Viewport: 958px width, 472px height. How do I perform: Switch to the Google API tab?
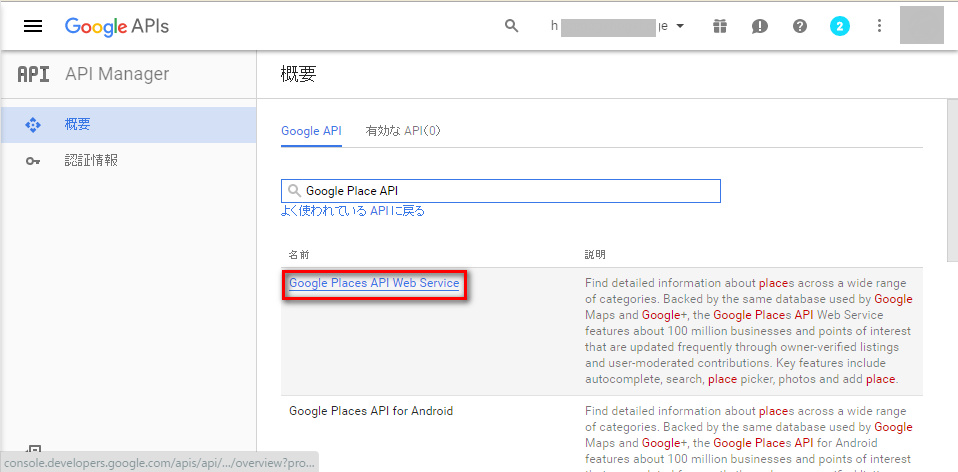tap(311, 131)
